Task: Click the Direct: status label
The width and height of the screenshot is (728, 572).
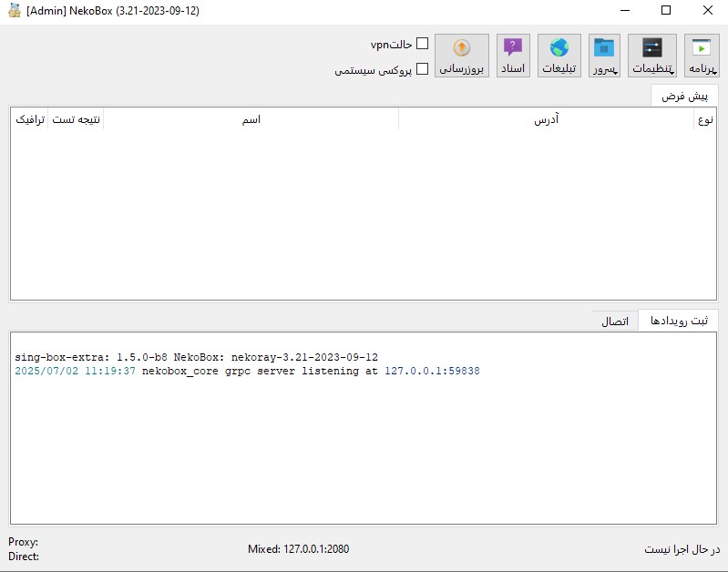Action: [24, 557]
